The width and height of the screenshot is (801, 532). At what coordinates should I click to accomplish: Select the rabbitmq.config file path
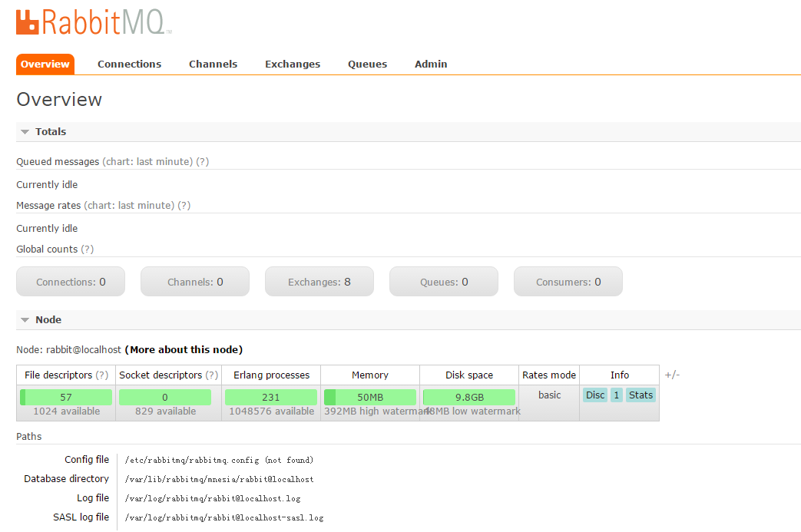219,461
